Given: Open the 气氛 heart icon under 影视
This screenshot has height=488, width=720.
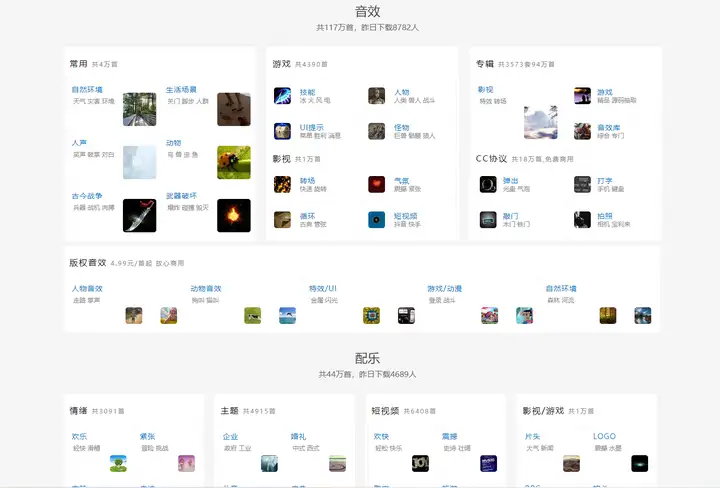Looking at the screenshot, I should [x=376, y=184].
